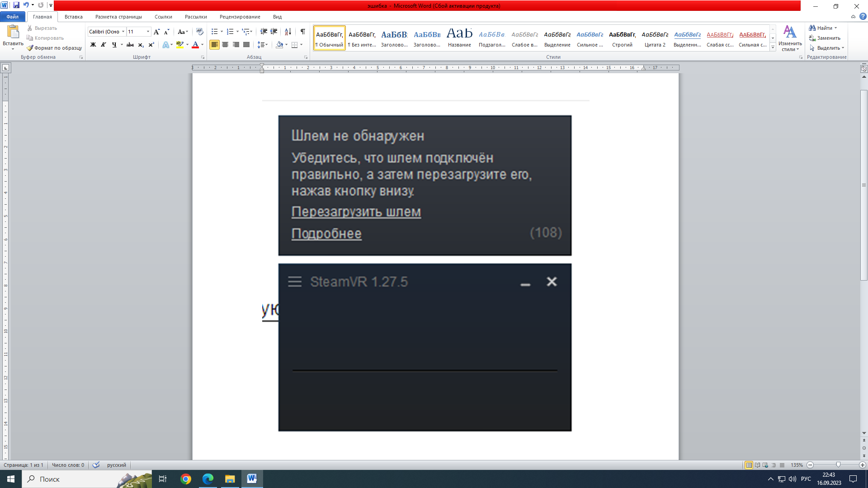Show paragraph marks pilcrow icon
The width and height of the screenshot is (868, 488).
tap(302, 32)
